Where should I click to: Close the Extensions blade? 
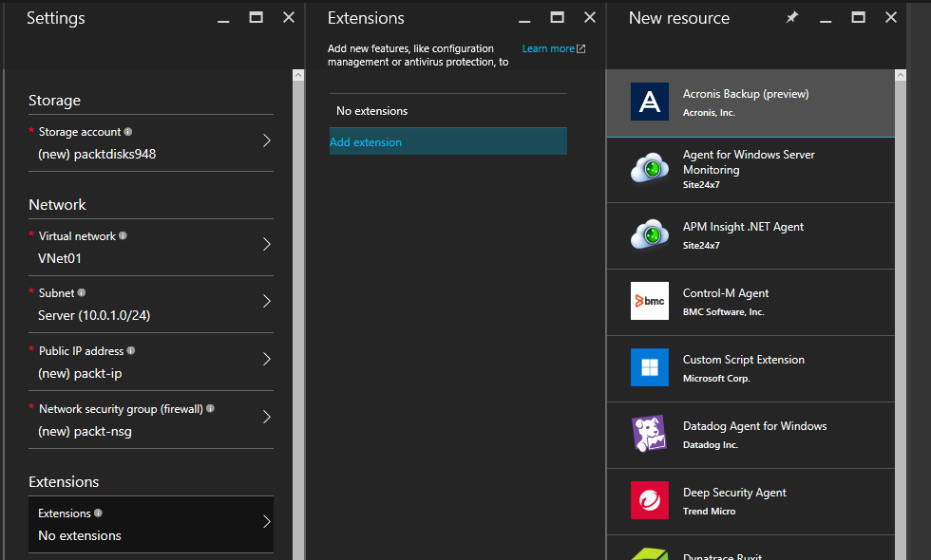click(590, 18)
